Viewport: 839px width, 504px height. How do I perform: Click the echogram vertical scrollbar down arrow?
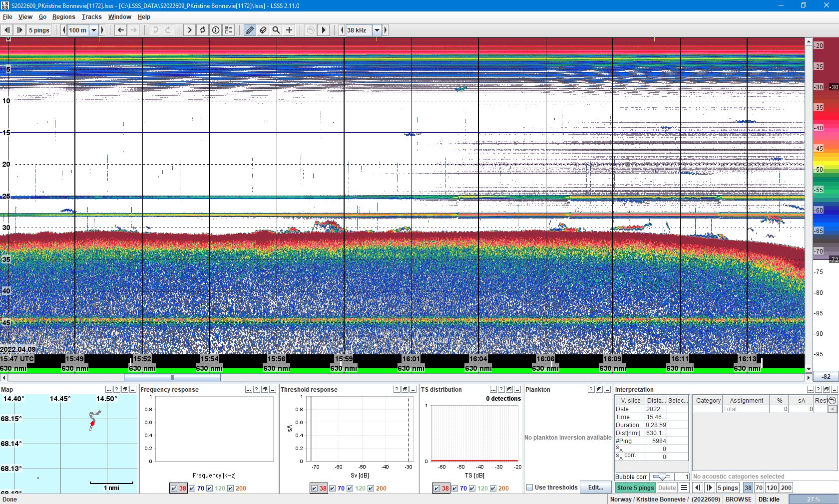(809, 369)
